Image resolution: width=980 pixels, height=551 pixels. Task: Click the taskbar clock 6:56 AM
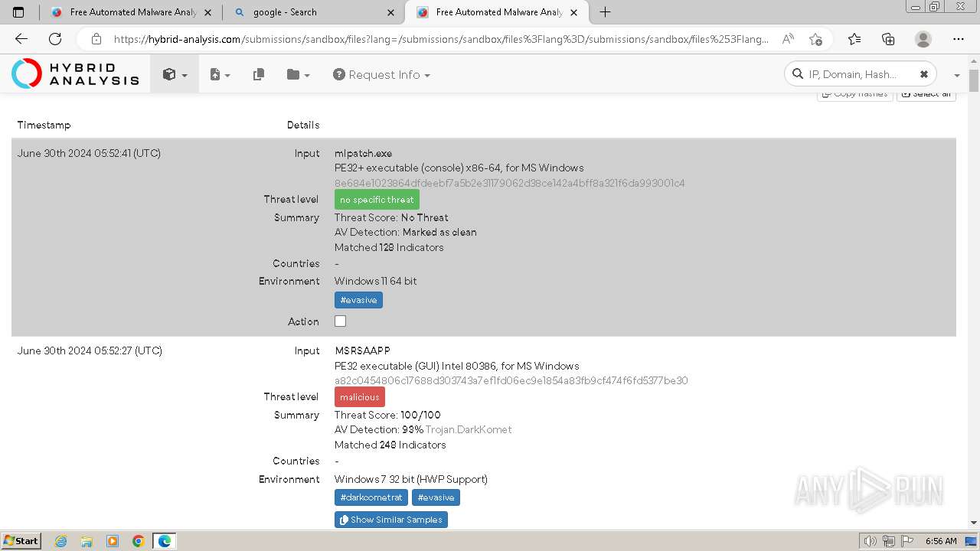(941, 541)
